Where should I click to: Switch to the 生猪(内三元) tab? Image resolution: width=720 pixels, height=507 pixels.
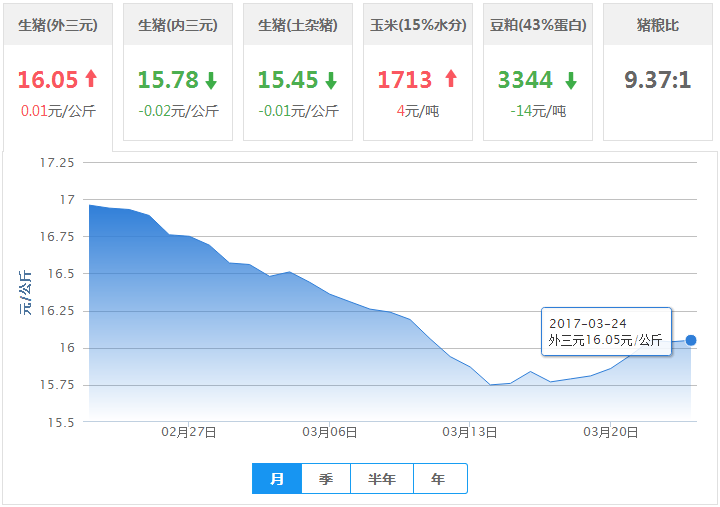(x=178, y=25)
